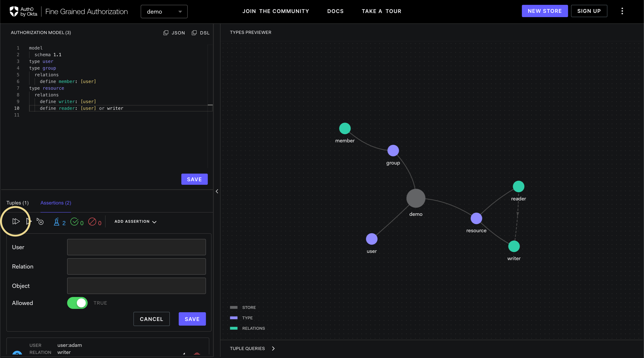
Task: Expand the Tuple Queries panel
Action: tap(252, 348)
